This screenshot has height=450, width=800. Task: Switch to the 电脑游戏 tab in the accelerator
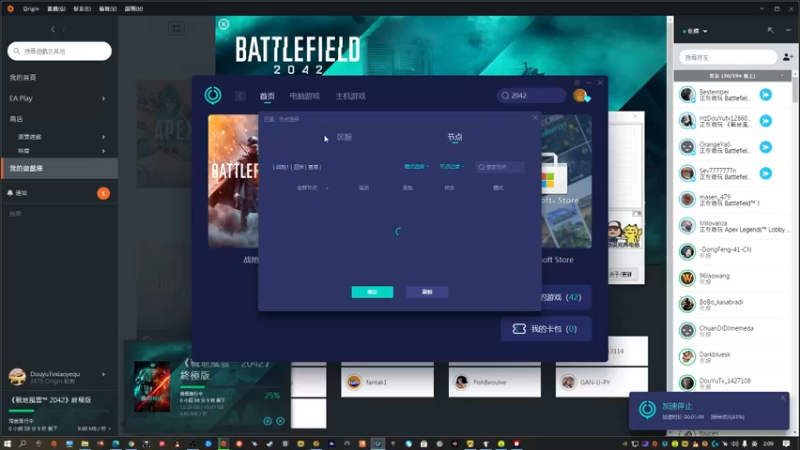(305, 96)
